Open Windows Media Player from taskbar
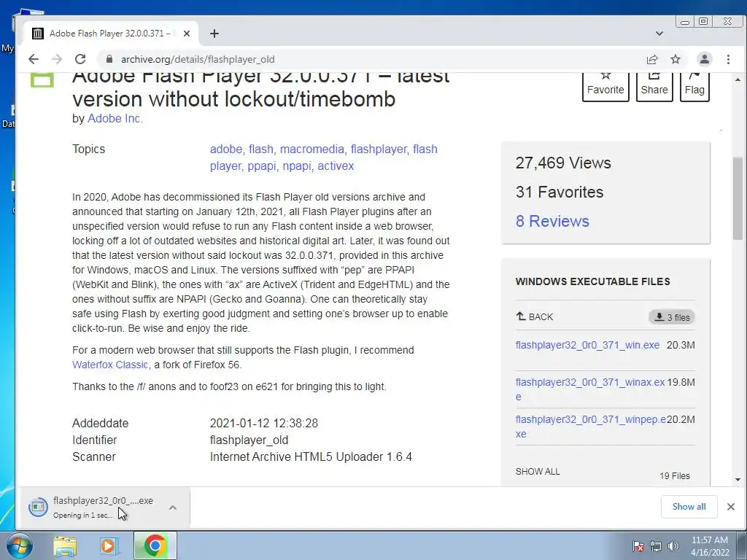This screenshot has width=747, height=560. point(108,546)
